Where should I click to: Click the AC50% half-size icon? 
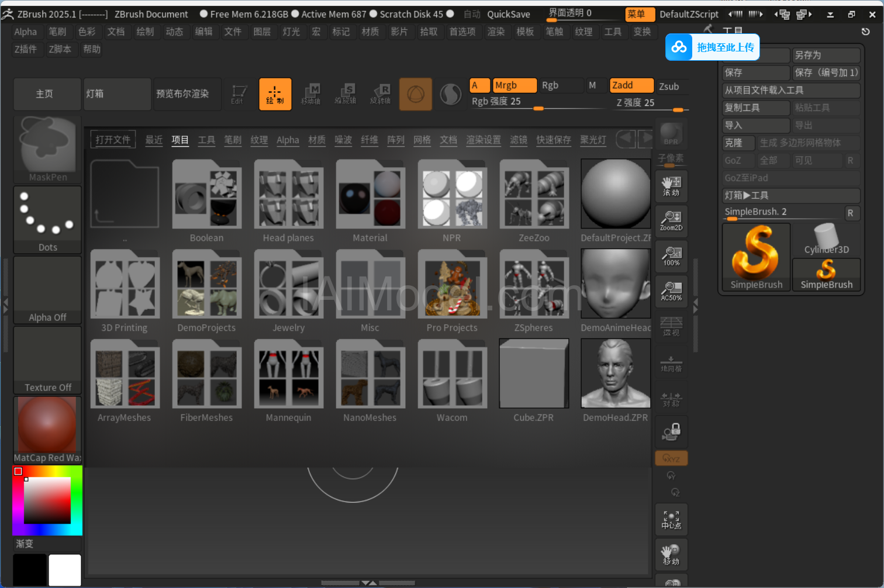coord(671,290)
